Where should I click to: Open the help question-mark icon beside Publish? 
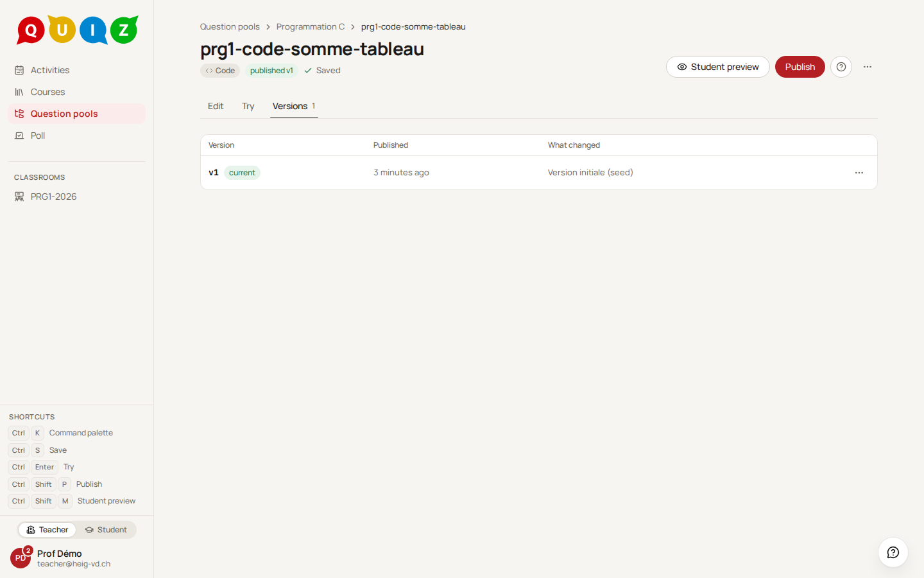click(x=841, y=67)
